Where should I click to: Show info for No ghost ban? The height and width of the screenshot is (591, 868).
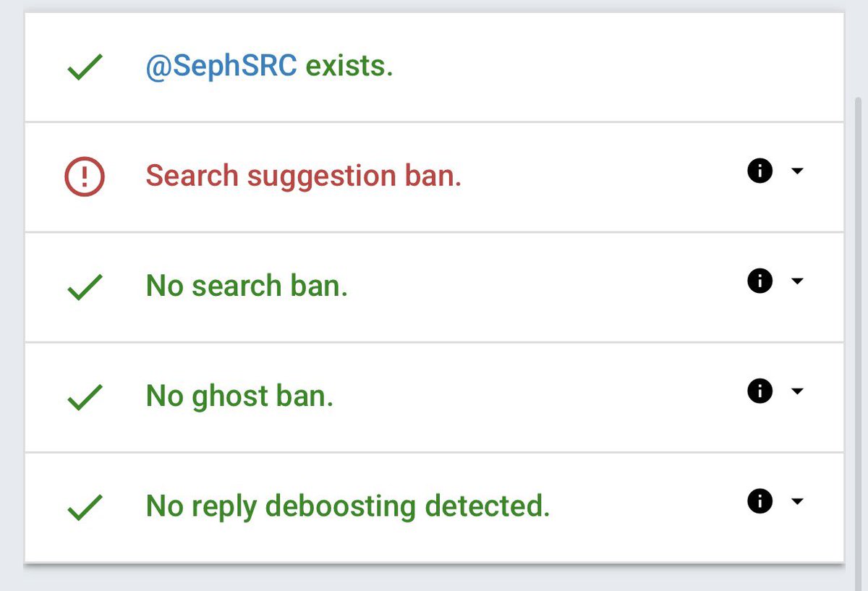pyautogui.click(x=759, y=391)
